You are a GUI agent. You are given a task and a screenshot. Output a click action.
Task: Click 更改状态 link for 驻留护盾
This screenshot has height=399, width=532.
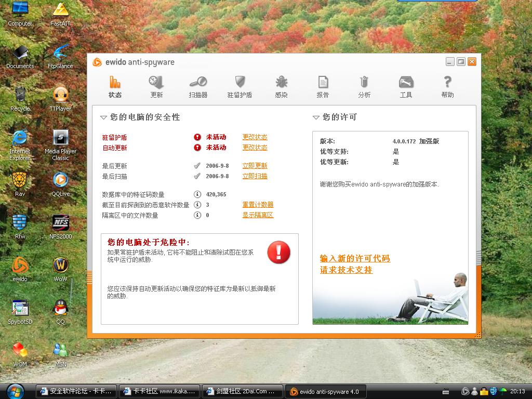point(255,137)
